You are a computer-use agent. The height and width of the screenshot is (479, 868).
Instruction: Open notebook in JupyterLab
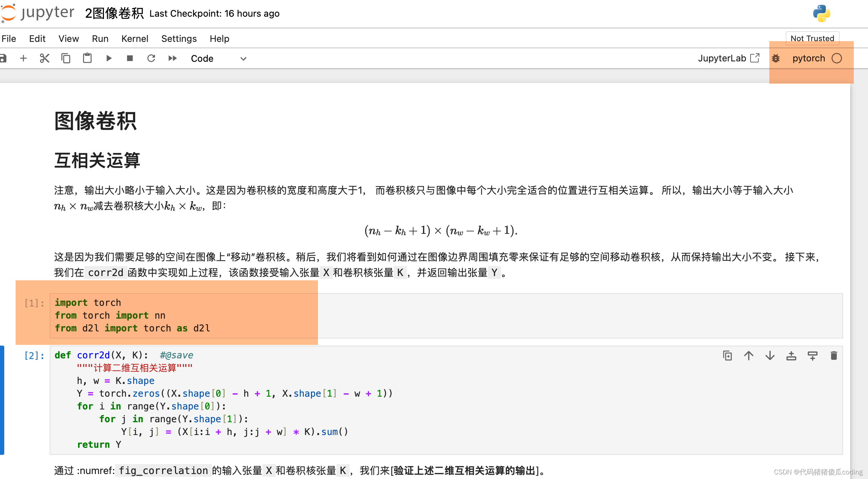(729, 58)
